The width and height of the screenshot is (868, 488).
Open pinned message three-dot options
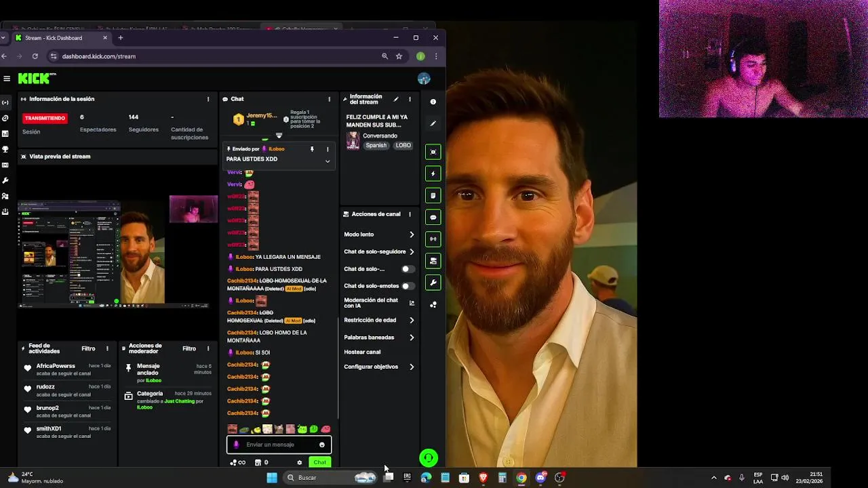pyautogui.click(x=328, y=149)
